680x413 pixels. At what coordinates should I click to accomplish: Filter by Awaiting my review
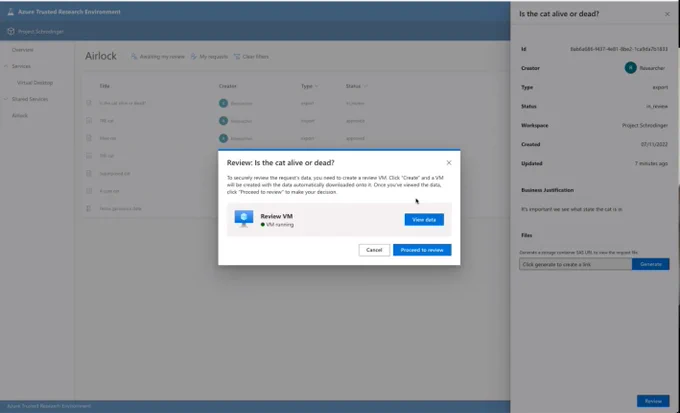click(162, 57)
